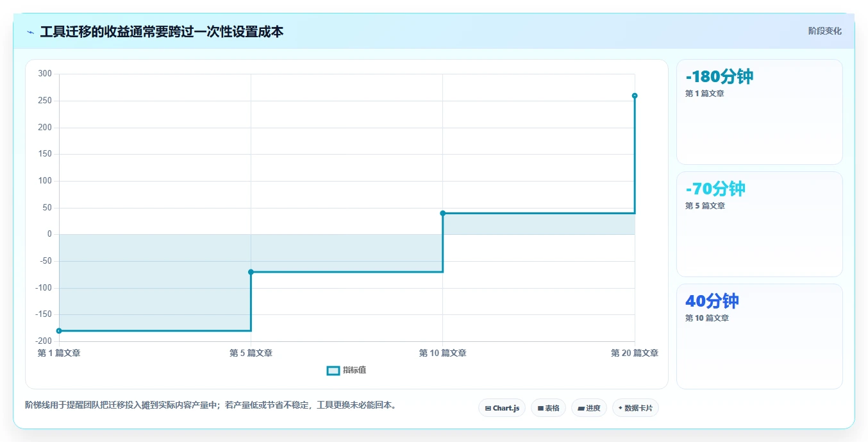Click the data point at 第 1 篇文章
The height and width of the screenshot is (442, 868).
click(59, 331)
